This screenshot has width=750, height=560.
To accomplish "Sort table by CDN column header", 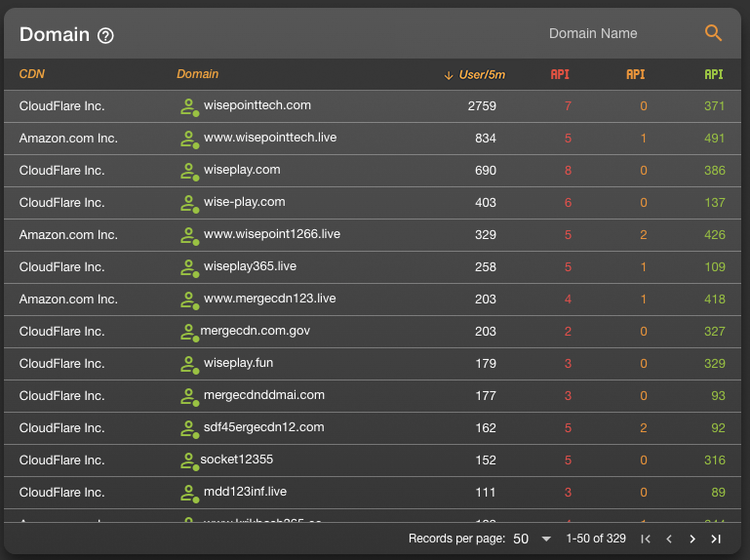I will (x=31, y=74).
